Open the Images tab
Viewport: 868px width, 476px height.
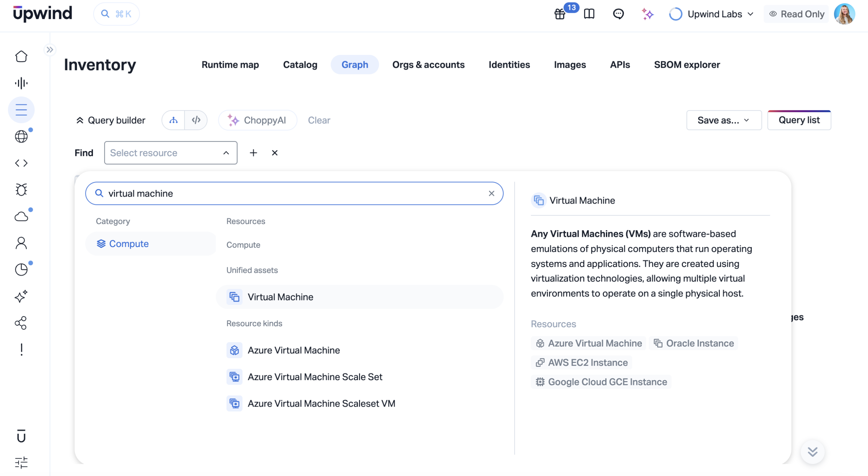coord(570,64)
